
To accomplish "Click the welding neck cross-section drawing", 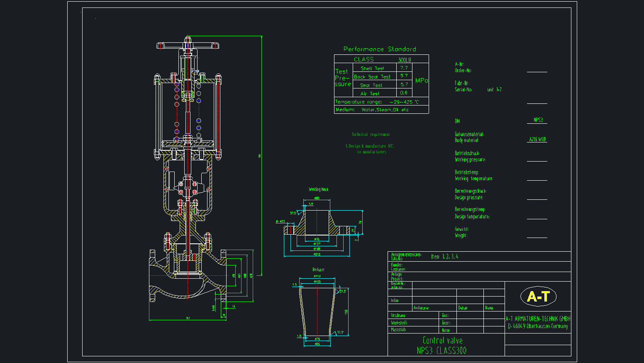I will pos(317,223).
